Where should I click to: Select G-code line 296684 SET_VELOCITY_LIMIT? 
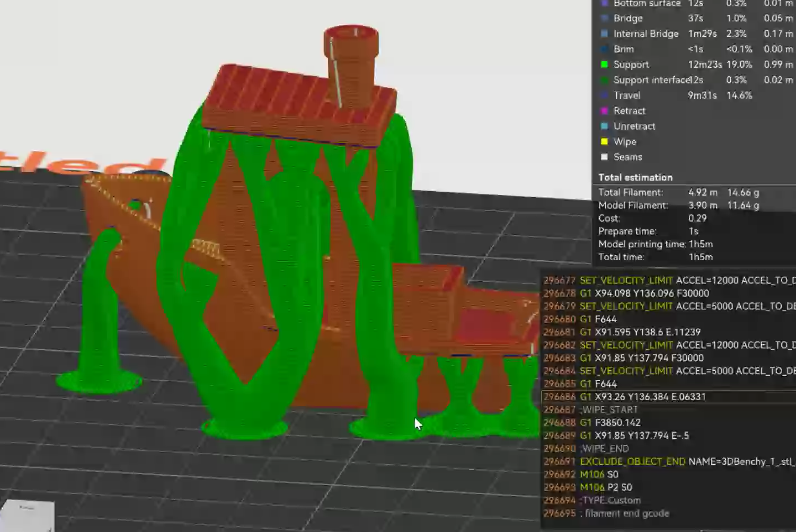coord(669,371)
